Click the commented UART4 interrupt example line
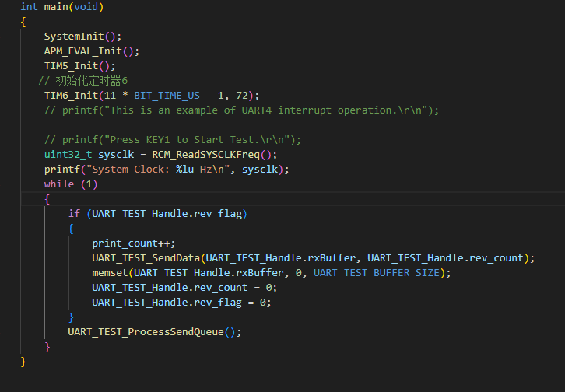This screenshot has width=565, height=392. pyautogui.click(x=241, y=110)
